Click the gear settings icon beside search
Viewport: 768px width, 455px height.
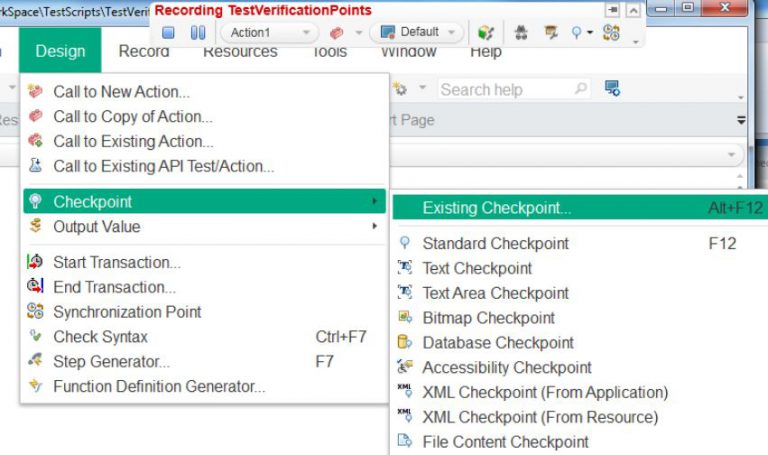point(401,89)
